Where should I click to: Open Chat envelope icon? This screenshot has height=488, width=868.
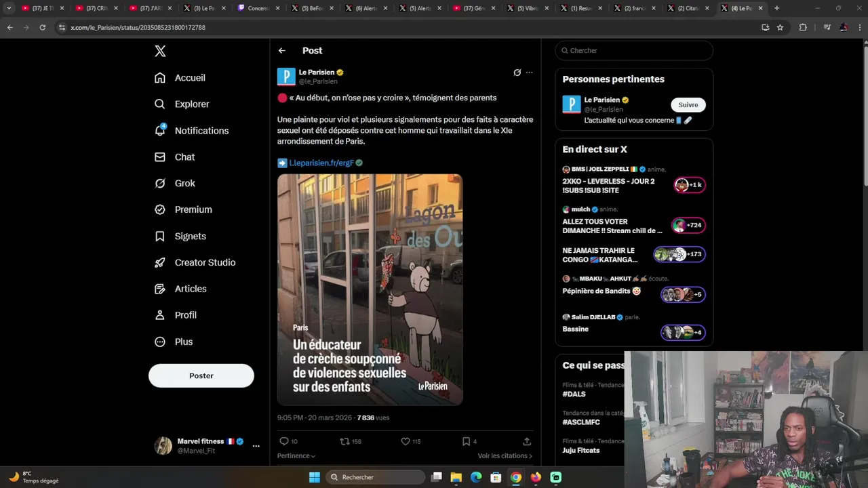[x=160, y=157]
